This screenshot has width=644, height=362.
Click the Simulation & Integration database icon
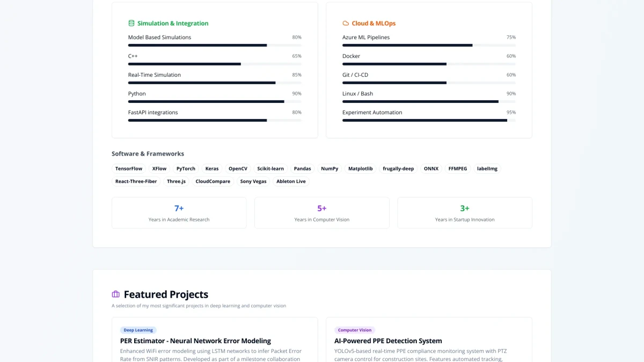pos(131,24)
